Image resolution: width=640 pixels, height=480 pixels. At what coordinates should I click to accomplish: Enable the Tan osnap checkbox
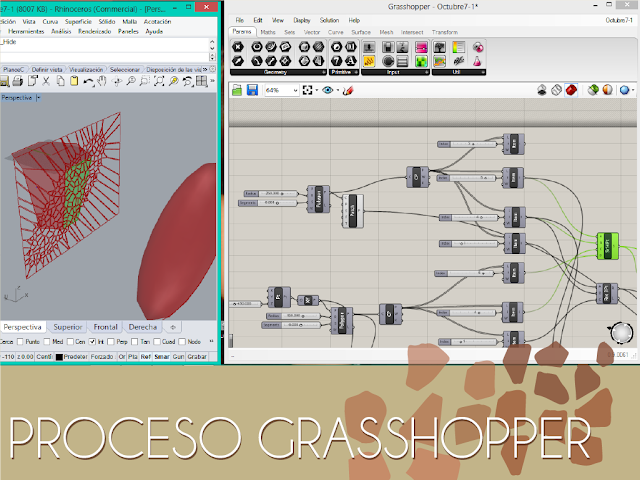click(x=135, y=342)
